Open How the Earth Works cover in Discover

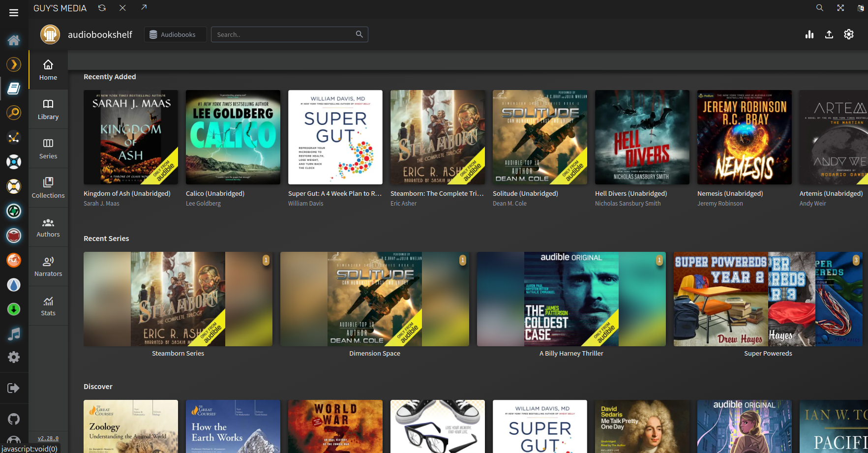pyautogui.click(x=233, y=426)
